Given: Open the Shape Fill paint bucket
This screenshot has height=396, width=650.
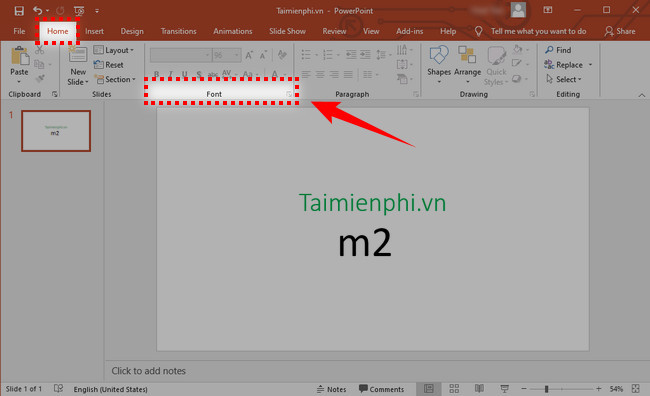Looking at the screenshot, I should 517,49.
